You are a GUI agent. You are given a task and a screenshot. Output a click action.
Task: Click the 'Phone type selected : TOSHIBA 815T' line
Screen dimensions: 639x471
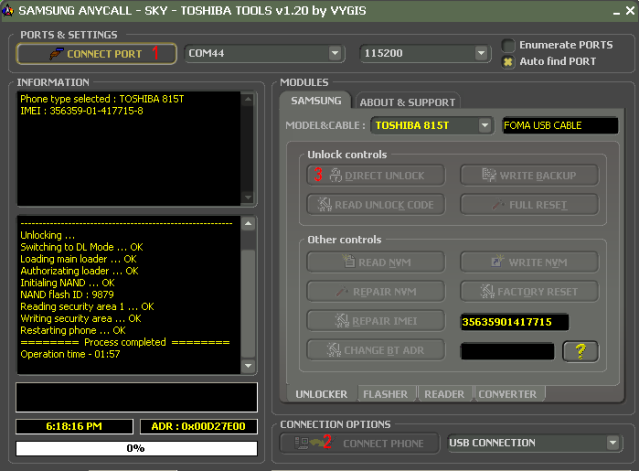pos(102,99)
